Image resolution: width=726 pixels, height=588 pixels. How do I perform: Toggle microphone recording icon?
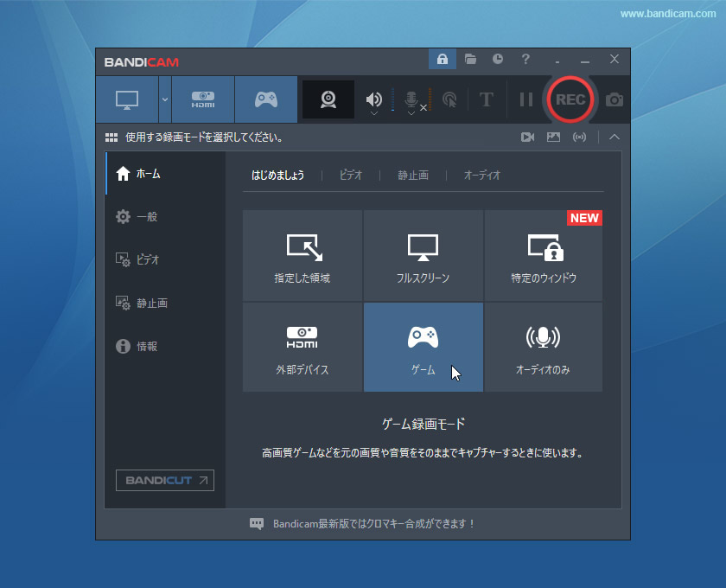(411, 99)
